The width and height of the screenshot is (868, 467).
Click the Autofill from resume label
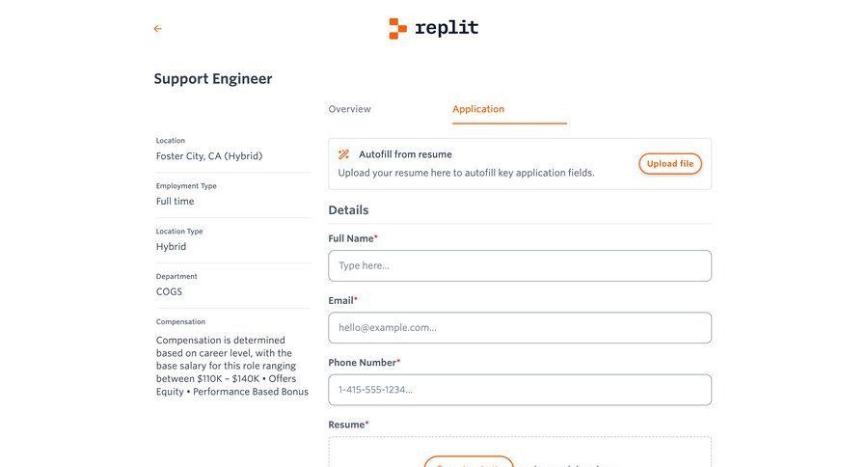coord(405,154)
